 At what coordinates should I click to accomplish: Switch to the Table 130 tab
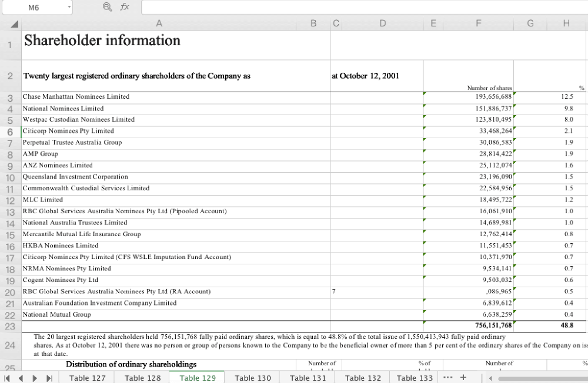click(253, 378)
